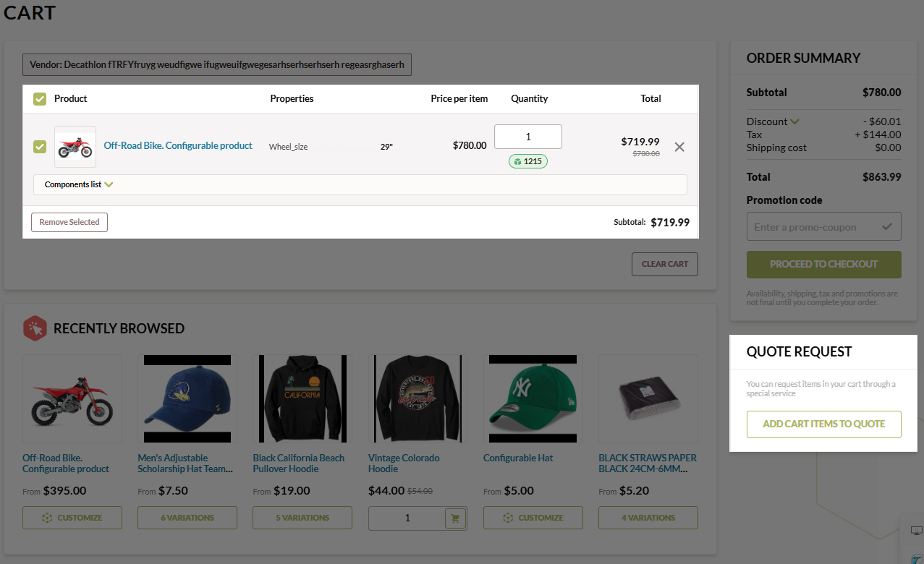This screenshot has height=564, width=924.
Task: Open the Off-Road Bike cart thumbnail
Action: 75,147
